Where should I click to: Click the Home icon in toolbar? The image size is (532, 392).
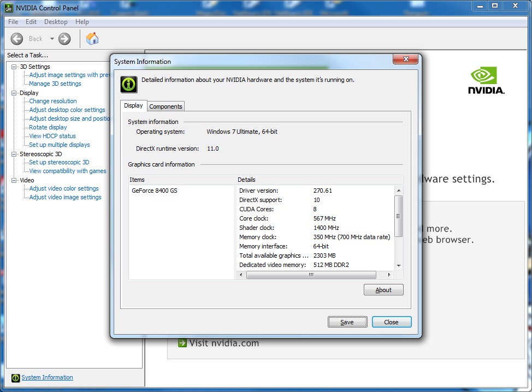92,39
